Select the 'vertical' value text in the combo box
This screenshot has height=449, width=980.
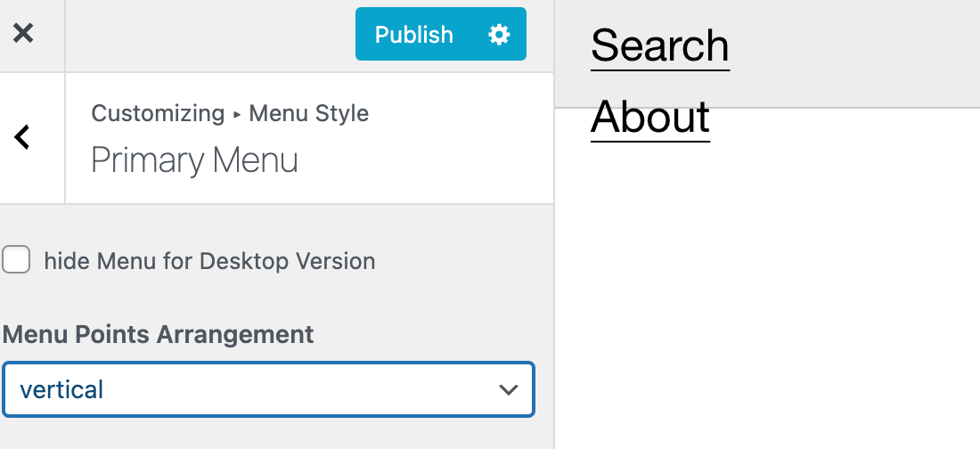point(61,389)
